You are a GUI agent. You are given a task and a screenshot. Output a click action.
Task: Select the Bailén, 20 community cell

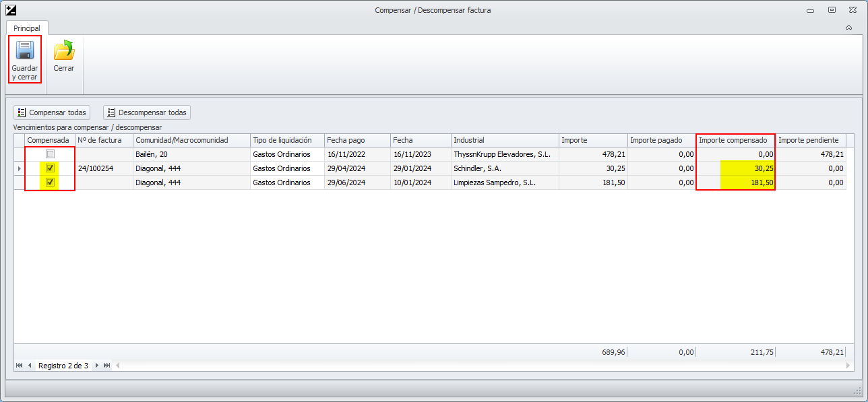[x=191, y=154]
